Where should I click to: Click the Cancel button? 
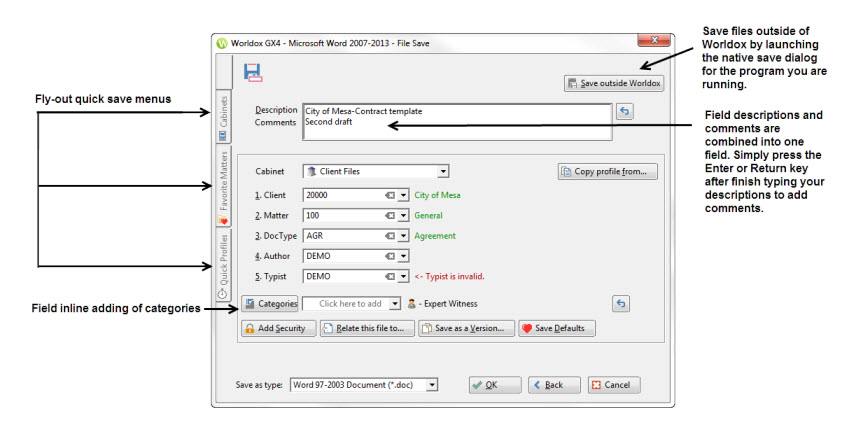(614, 385)
